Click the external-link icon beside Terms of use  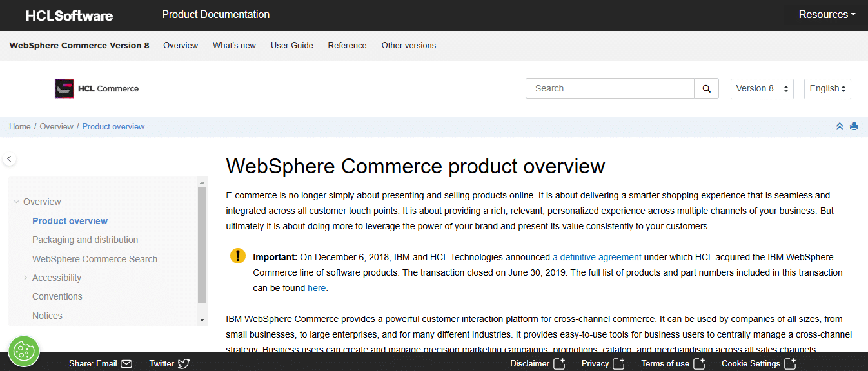point(699,364)
